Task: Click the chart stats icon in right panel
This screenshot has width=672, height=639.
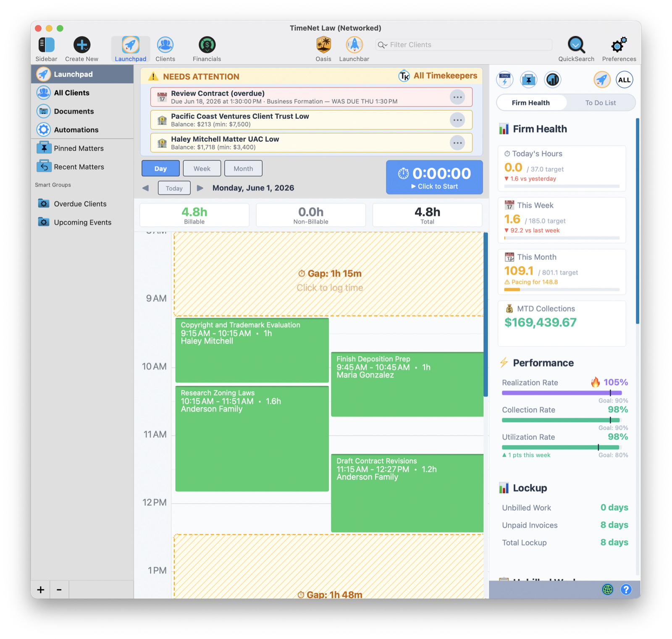Action: coord(552,80)
